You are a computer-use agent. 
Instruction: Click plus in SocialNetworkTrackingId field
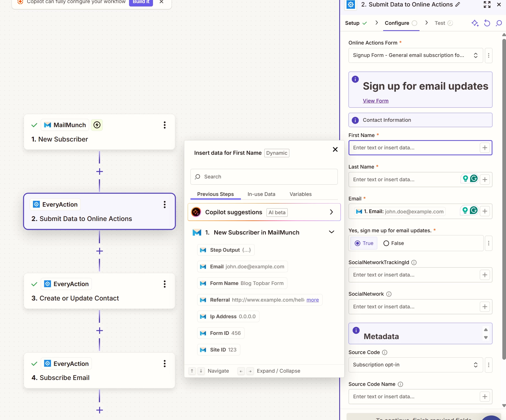485,275
